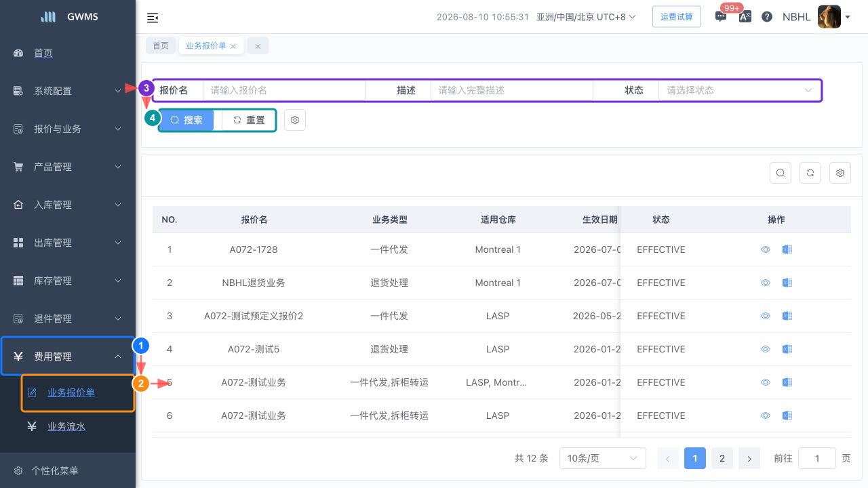Expand the 系统配置 menu
The image size is (868, 488).
(68, 91)
